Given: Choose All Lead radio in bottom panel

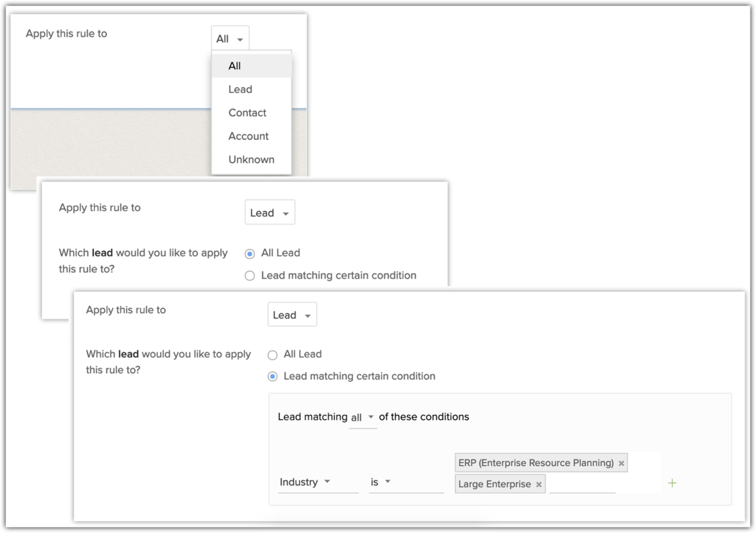Looking at the screenshot, I should [x=273, y=355].
